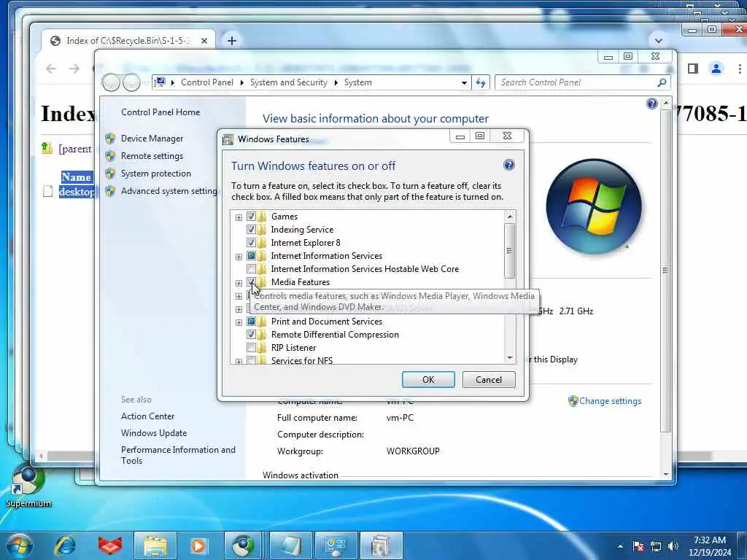The height and width of the screenshot is (560, 747).
Task: Open the Control Panel Home link
Action: pyautogui.click(x=160, y=112)
